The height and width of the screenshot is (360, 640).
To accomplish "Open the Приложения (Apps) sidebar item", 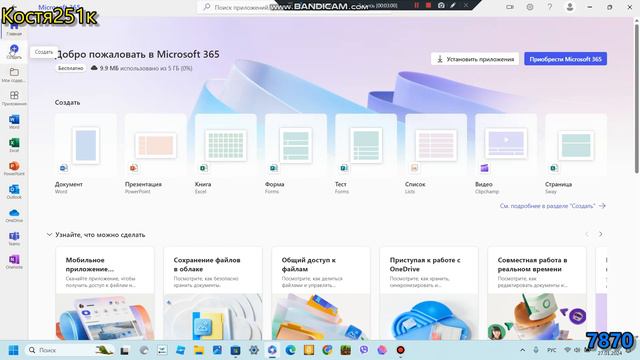I will [x=14, y=98].
